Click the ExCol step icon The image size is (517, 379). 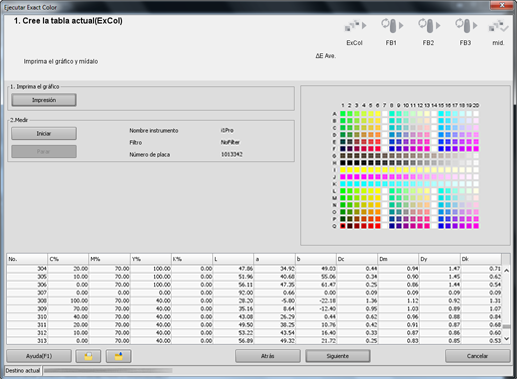tap(355, 26)
